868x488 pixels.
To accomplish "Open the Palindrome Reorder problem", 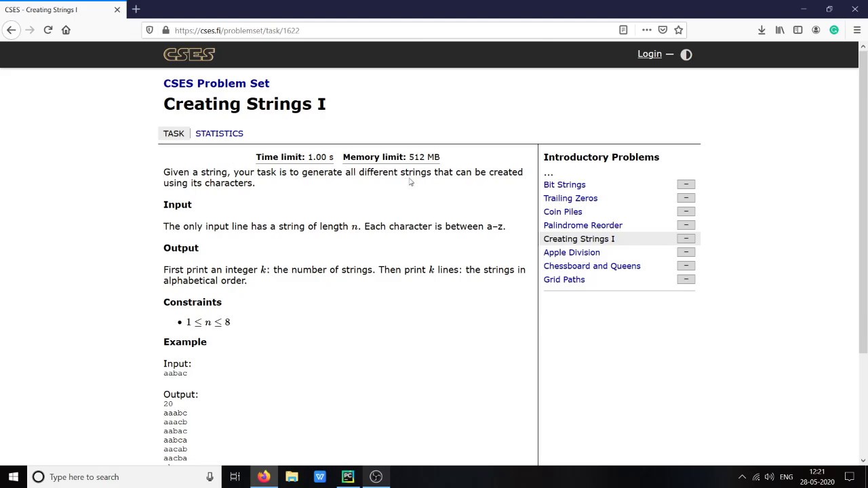I will point(583,225).
